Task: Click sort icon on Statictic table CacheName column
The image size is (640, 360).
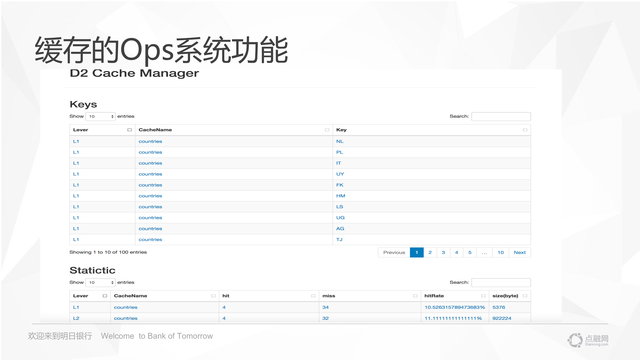Action: (x=213, y=296)
